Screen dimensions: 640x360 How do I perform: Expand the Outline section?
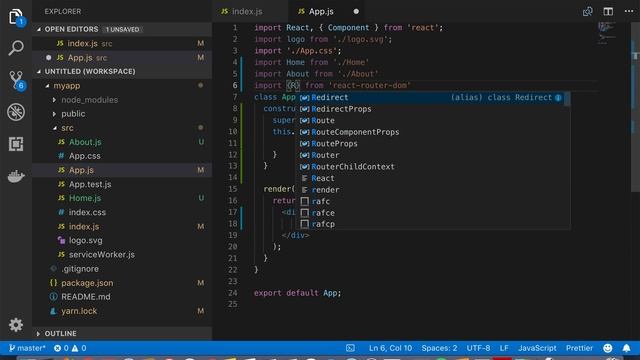tap(122, 333)
